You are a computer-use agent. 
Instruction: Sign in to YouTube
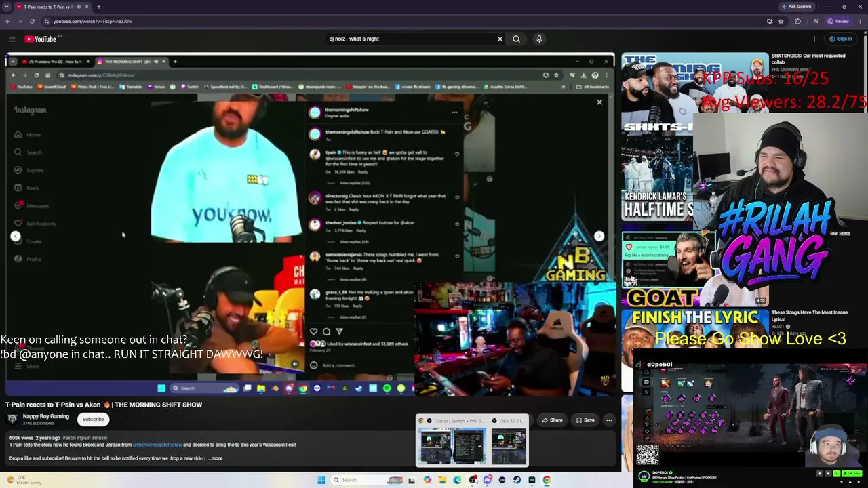tap(840, 39)
